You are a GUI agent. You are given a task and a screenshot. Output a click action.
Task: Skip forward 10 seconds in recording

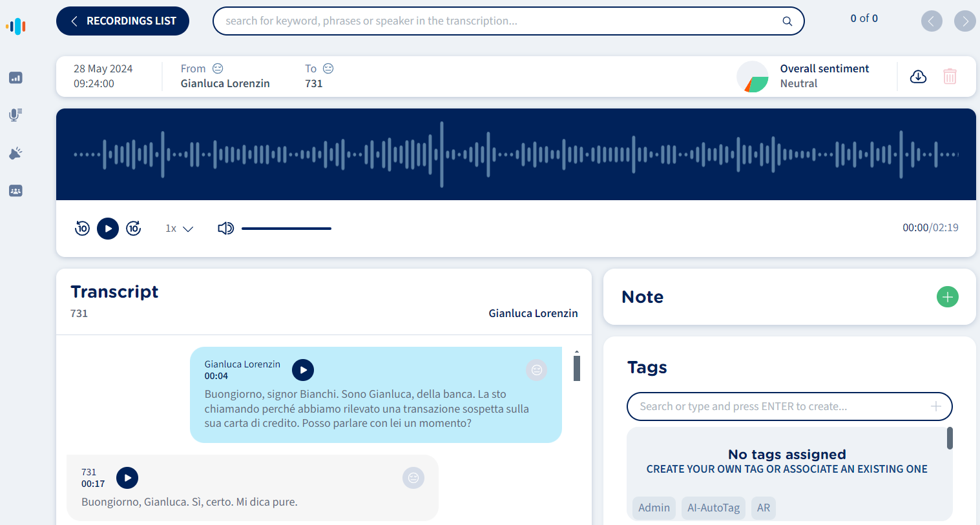coord(134,229)
